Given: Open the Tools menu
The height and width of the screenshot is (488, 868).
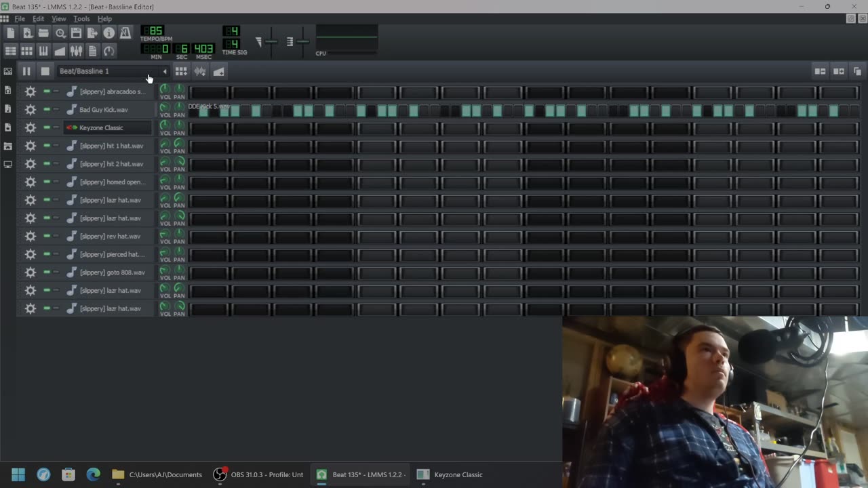Looking at the screenshot, I should tap(81, 19).
